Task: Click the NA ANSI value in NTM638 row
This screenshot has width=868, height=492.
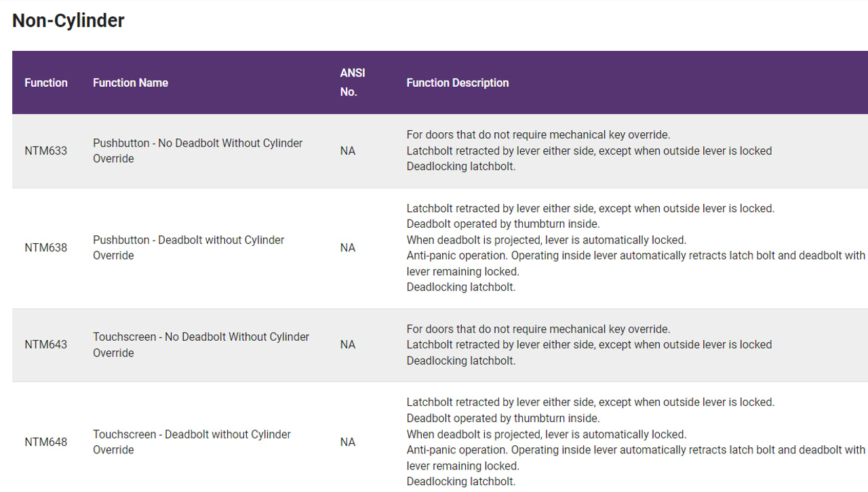Action: [x=348, y=248]
